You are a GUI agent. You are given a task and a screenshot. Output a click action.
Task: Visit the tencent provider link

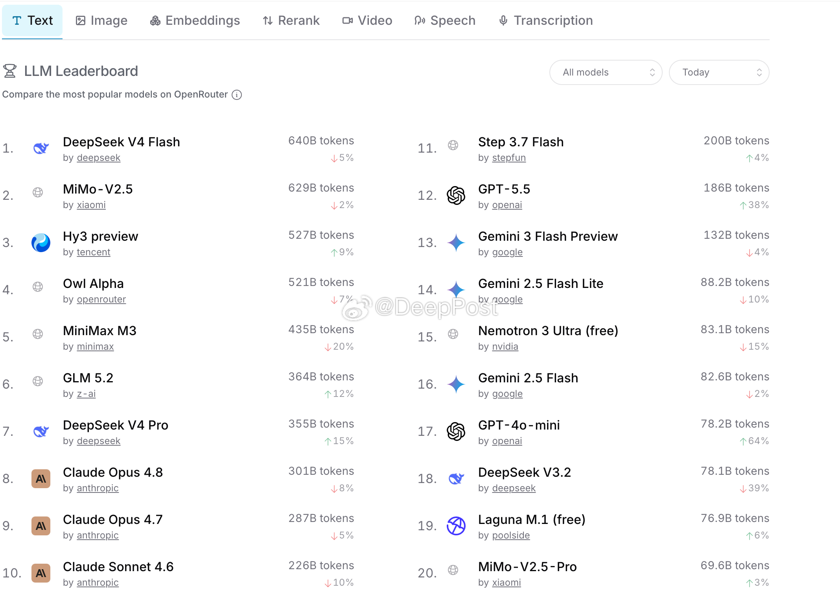94,252
